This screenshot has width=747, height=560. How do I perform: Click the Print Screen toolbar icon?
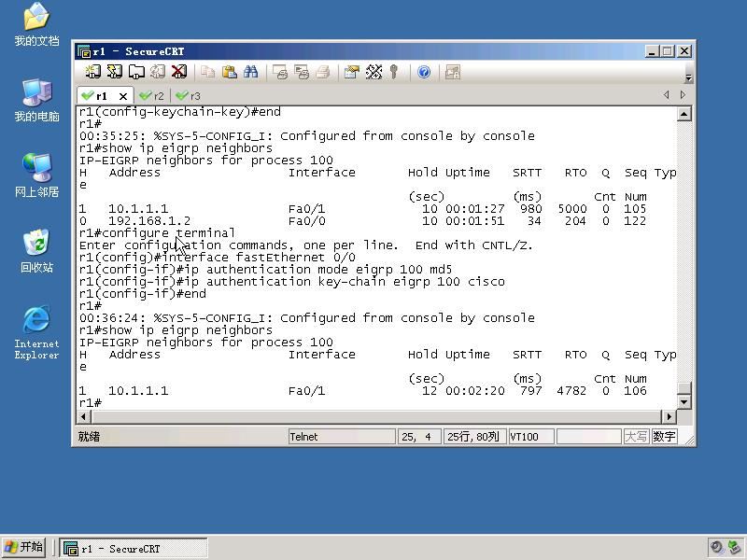point(280,72)
